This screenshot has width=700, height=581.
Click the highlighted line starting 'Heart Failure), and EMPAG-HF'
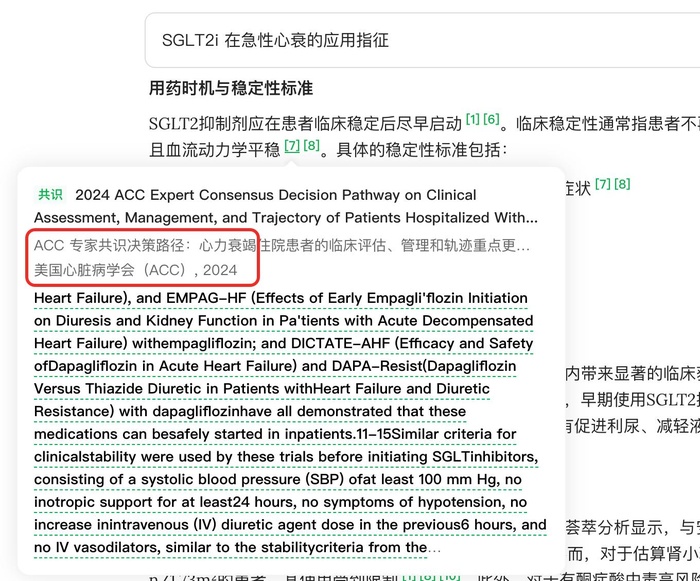281,298
